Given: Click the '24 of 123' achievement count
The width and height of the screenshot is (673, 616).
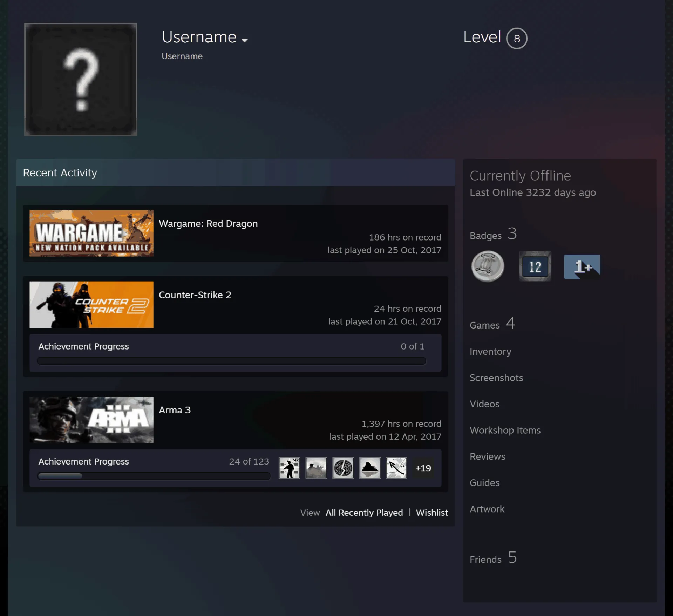Looking at the screenshot, I should tap(249, 461).
